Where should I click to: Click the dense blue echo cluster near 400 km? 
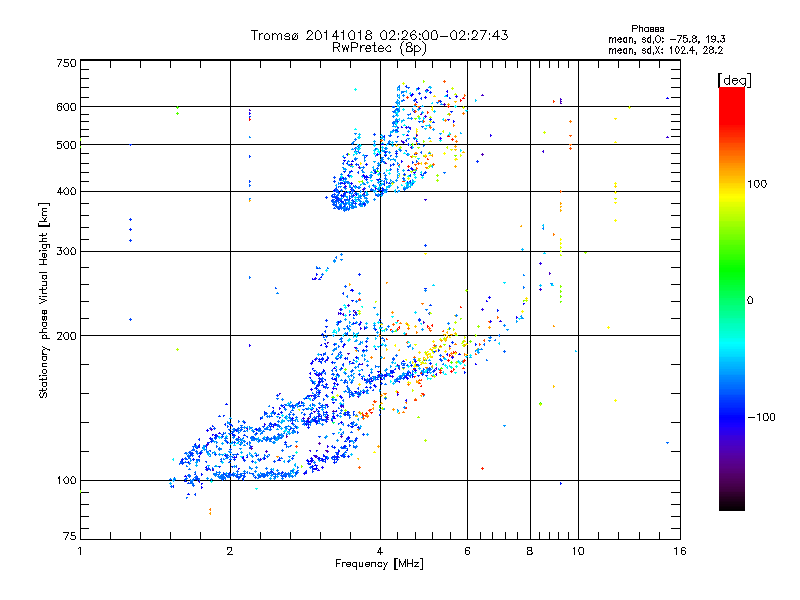pyautogui.click(x=347, y=199)
